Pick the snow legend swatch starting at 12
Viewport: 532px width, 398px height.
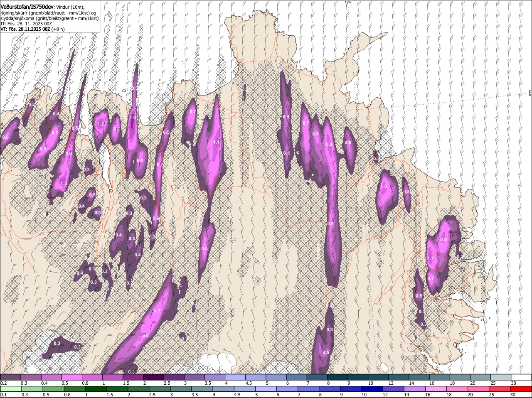[399, 377]
